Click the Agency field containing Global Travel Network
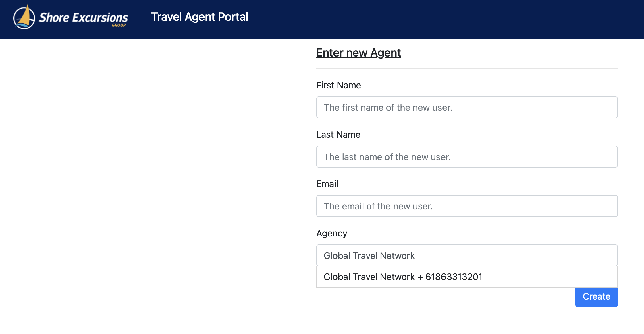 point(467,255)
